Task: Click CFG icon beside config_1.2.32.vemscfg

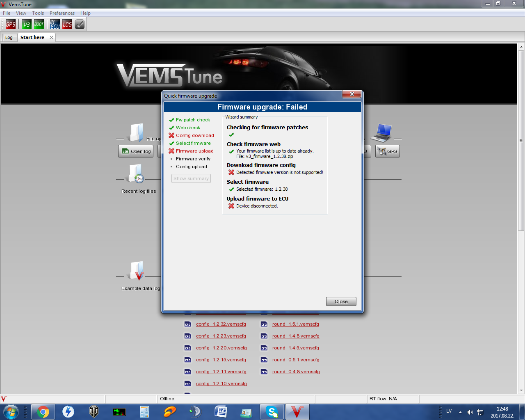Action: pos(188,324)
